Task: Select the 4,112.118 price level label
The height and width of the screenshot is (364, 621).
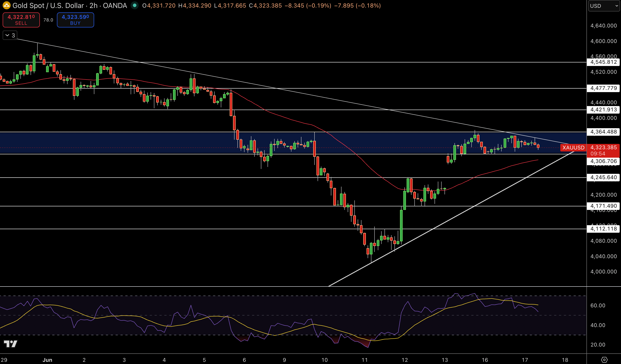Action: 604,229
